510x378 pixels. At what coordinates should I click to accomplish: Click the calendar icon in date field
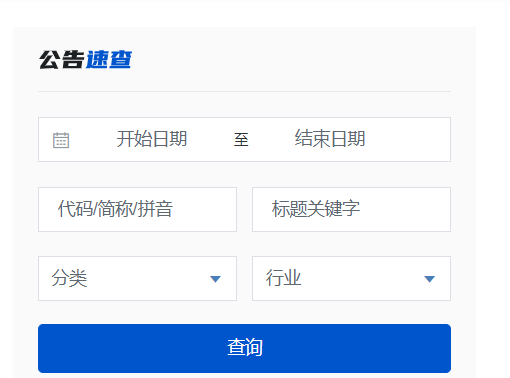click(x=61, y=140)
